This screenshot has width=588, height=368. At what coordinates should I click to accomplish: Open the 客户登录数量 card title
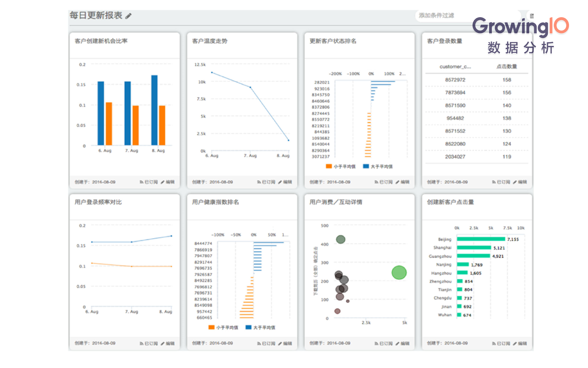(x=445, y=41)
